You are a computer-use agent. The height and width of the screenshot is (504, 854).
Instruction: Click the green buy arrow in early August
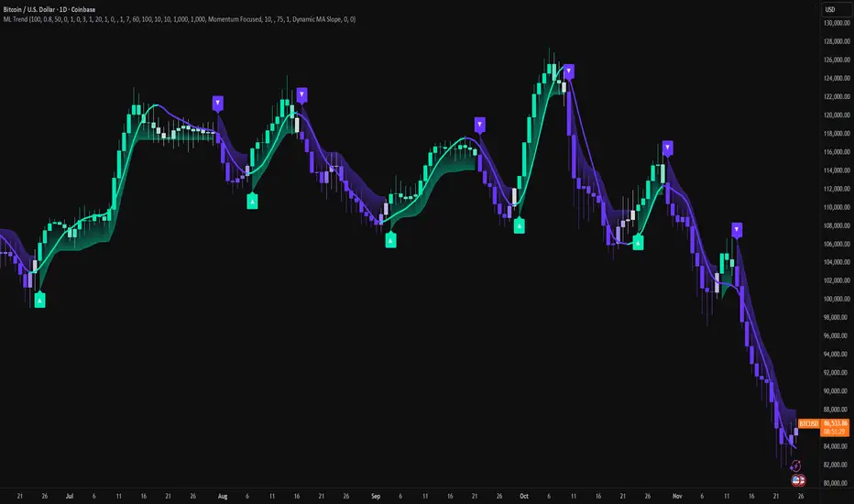point(252,200)
